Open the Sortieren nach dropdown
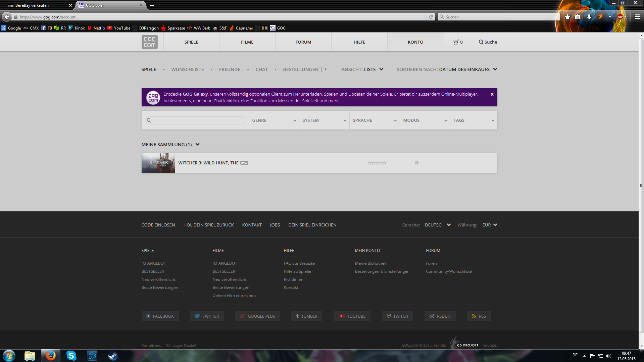The image size is (644, 362). pyautogui.click(x=447, y=69)
